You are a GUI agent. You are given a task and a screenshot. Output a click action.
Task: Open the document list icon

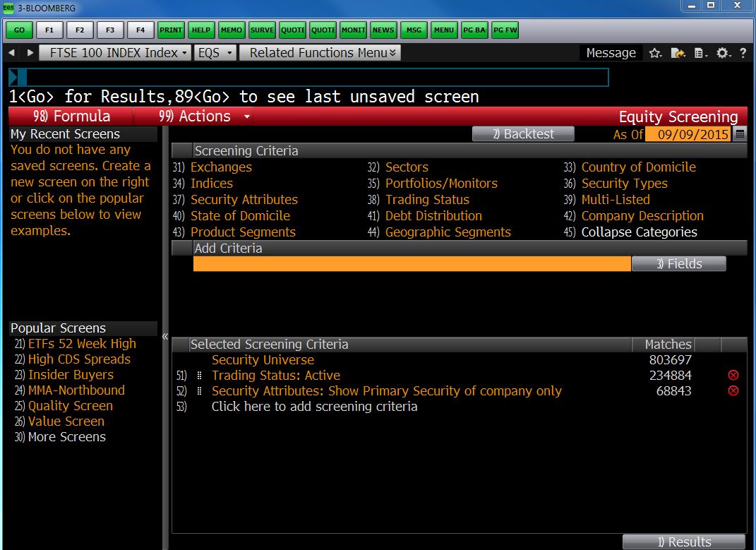click(700, 53)
